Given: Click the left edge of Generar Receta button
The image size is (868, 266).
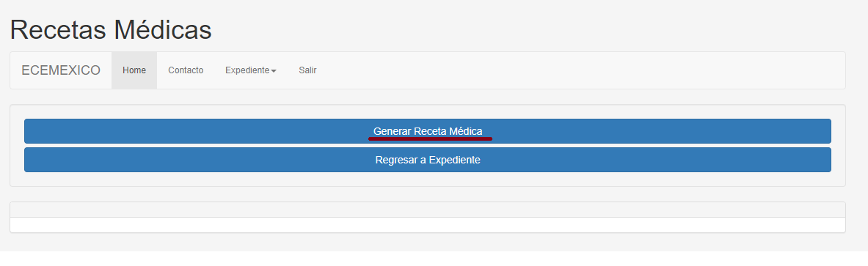Looking at the screenshot, I should [28, 131].
